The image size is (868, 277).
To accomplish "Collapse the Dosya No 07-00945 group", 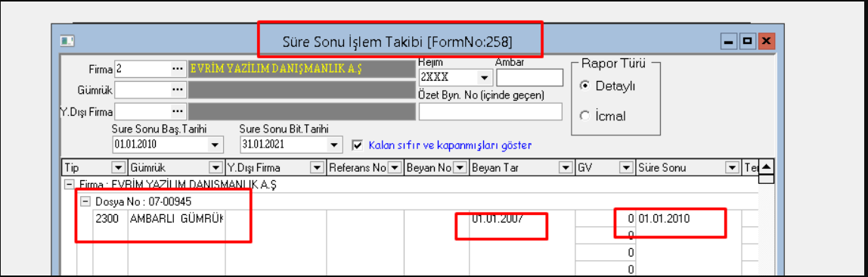I will click(85, 201).
